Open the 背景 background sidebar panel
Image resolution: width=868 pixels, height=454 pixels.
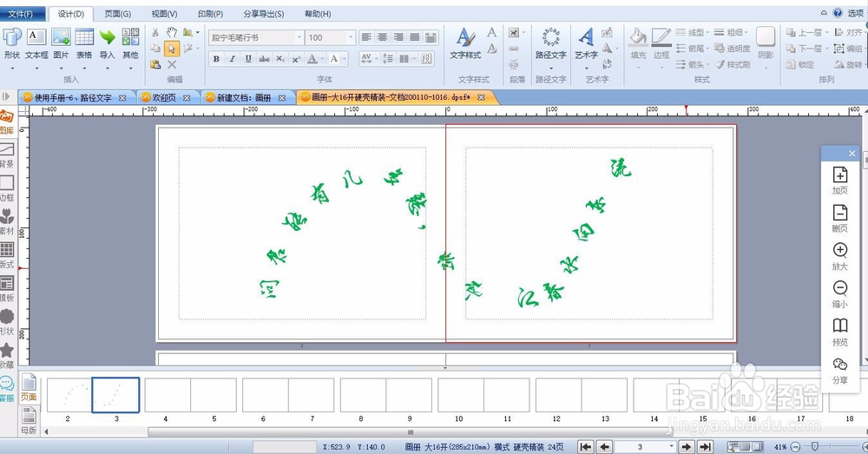click(7, 155)
